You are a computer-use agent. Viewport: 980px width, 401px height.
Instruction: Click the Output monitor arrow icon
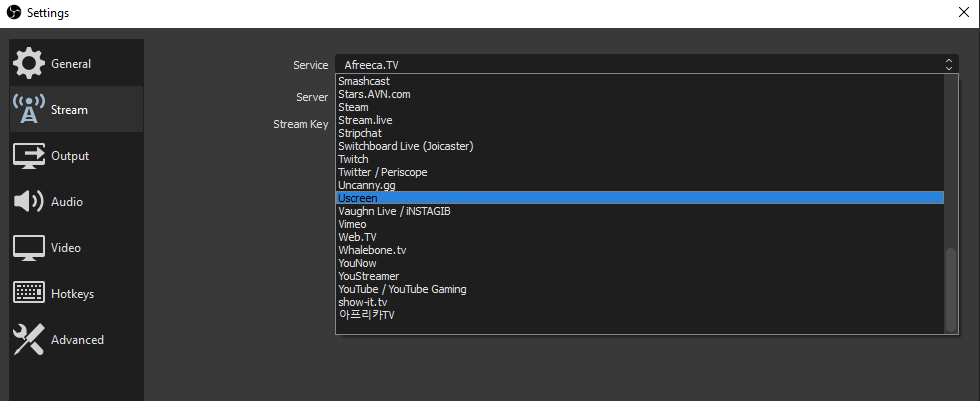29,156
